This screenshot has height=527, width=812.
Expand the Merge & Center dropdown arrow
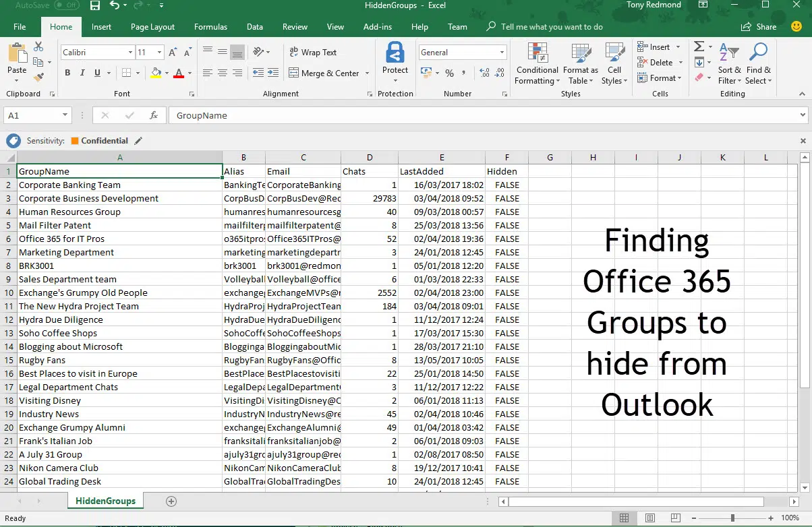pyautogui.click(x=367, y=73)
